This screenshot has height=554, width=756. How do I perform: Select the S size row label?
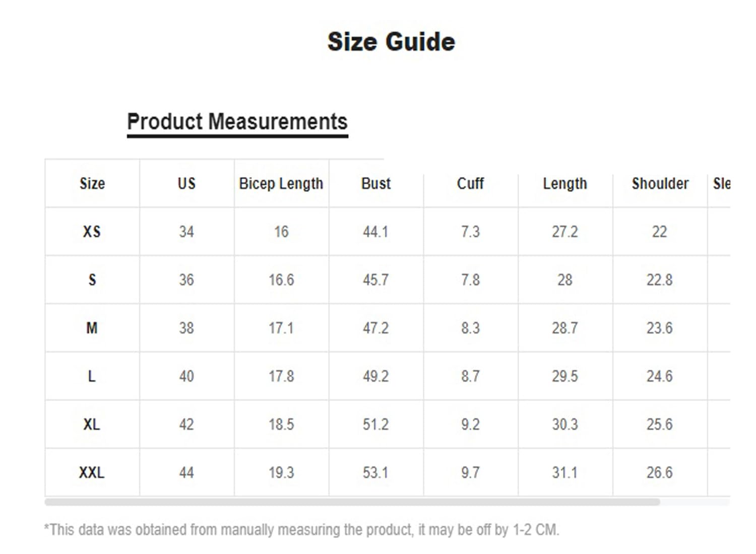(92, 280)
